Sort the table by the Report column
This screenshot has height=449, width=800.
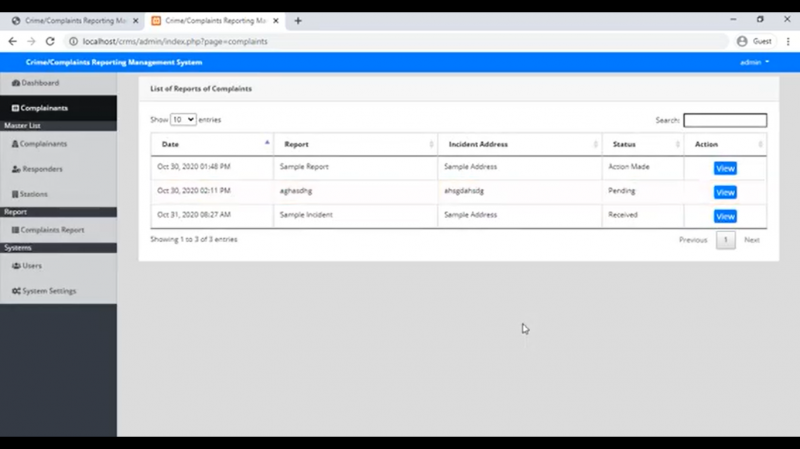pyautogui.click(x=356, y=144)
